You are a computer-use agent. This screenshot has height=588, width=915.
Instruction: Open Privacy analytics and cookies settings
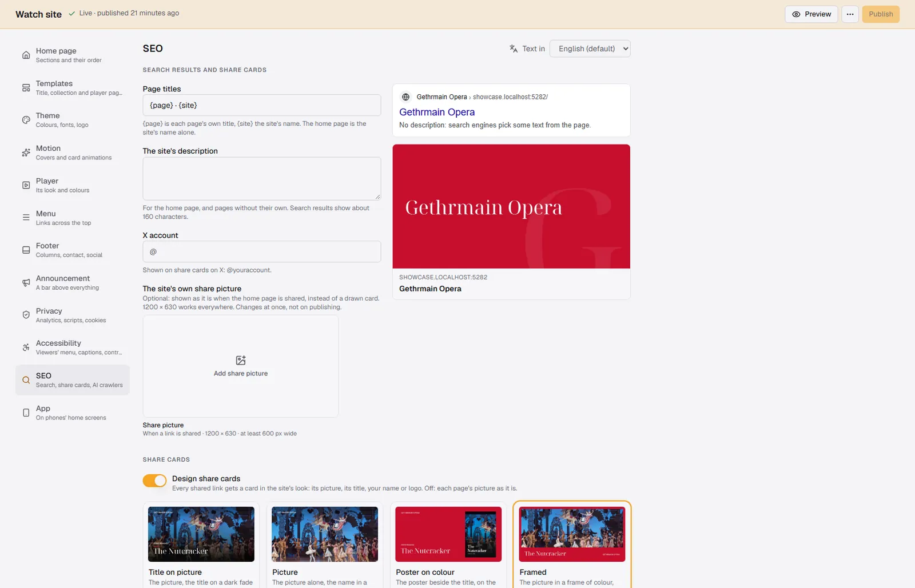pos(73,315)
